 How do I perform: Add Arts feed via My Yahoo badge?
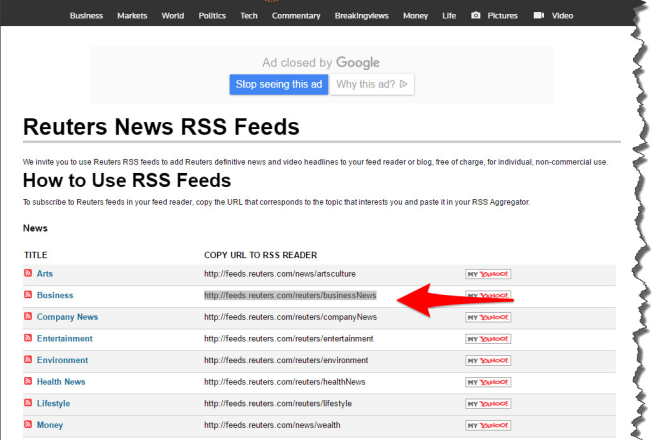488,274
